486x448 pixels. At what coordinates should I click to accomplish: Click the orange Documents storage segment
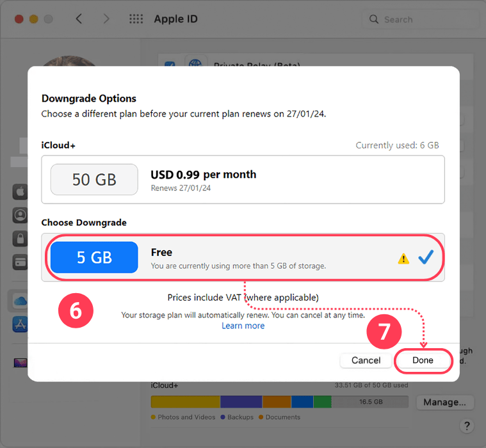coord(277,402)
